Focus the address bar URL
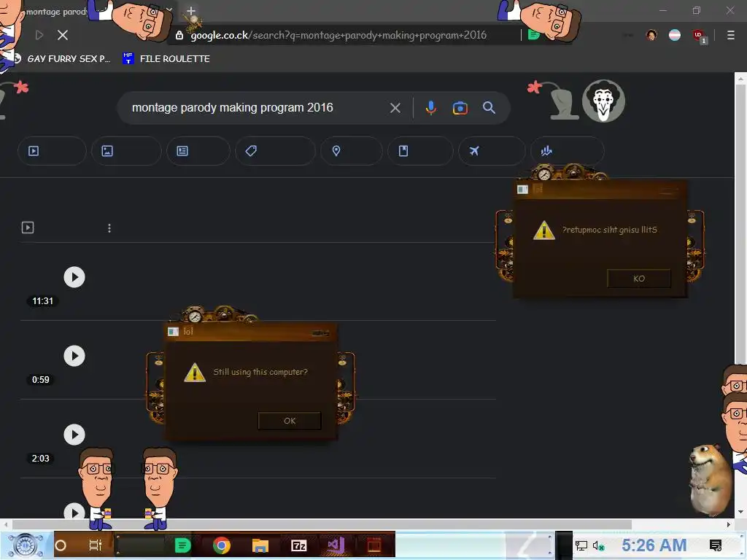Image resolution: width=747 pixels, height=560 pixels. pyautogui.click(x=338, y=35)
